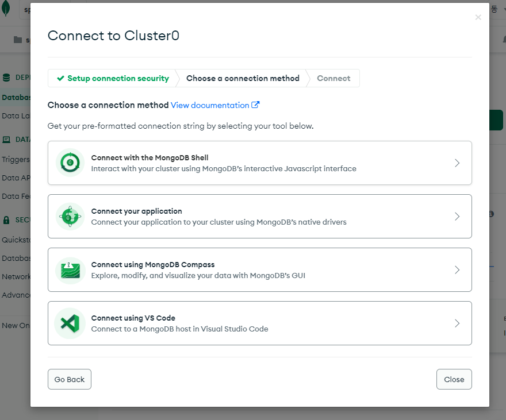Click the VS Code icon
Viewport: 506px width, 420px height.
(70, 323)
